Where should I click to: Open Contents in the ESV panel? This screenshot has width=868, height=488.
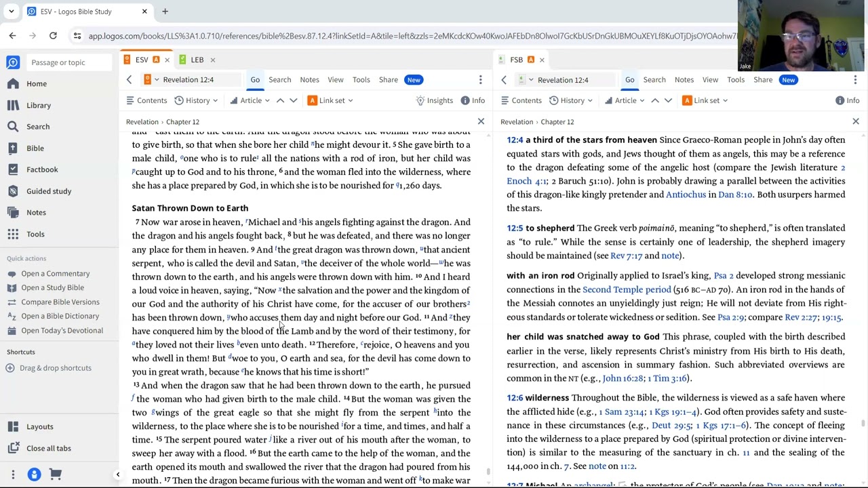146,100
